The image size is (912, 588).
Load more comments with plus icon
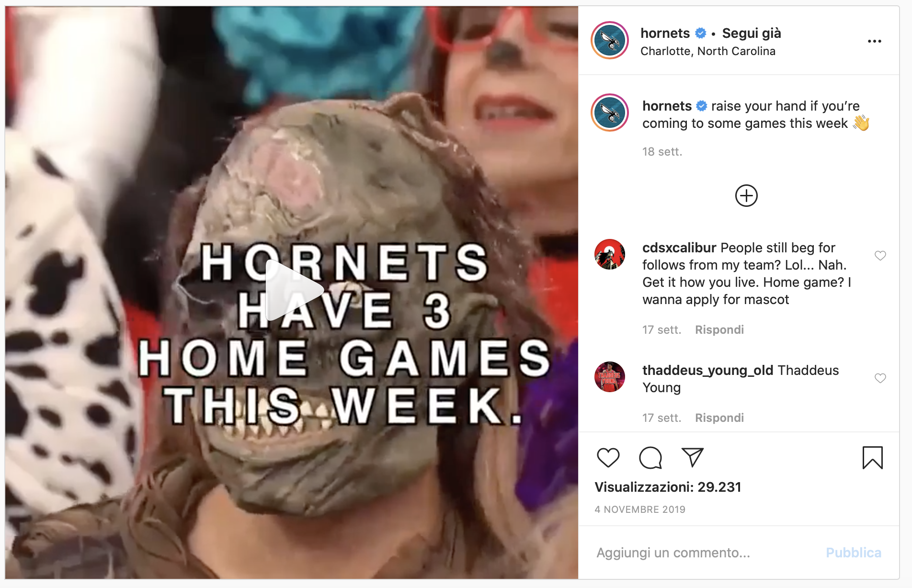coord(746,195)
